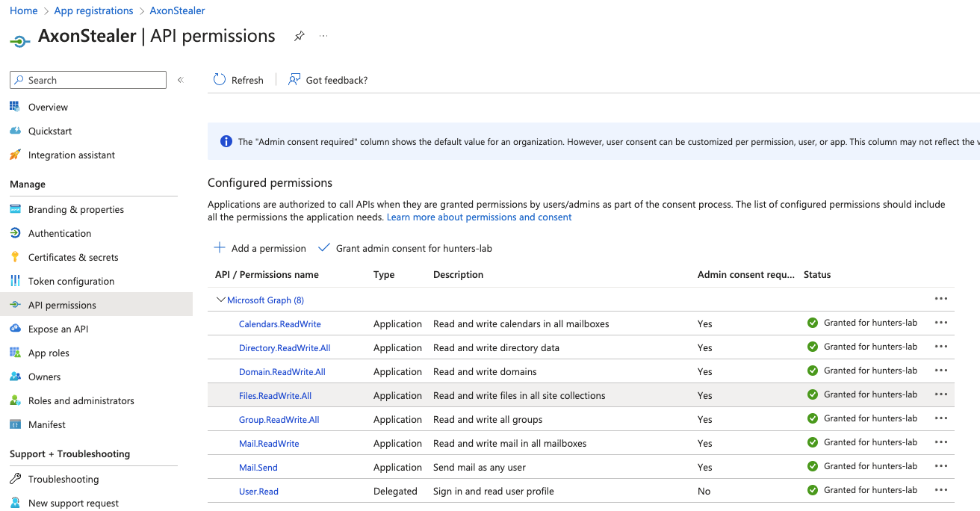The image size is (980, 511).
Task: Click the info icon in the banner
Action: (x=226, y=141)
